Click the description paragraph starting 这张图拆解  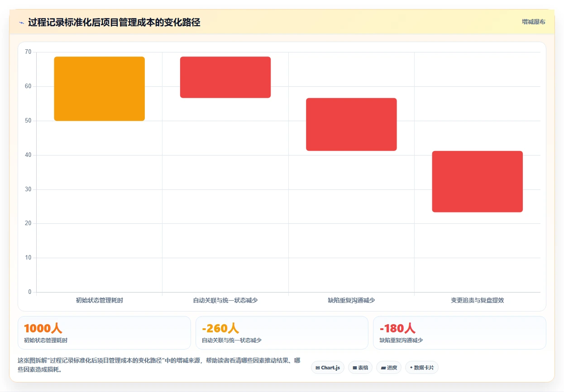tap(159, 365)
